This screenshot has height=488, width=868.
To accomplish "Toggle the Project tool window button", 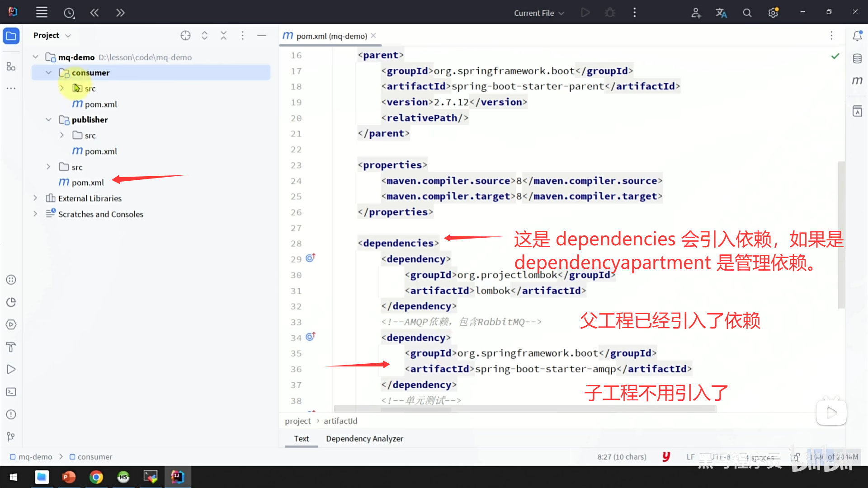I will [x=11, y=36].
